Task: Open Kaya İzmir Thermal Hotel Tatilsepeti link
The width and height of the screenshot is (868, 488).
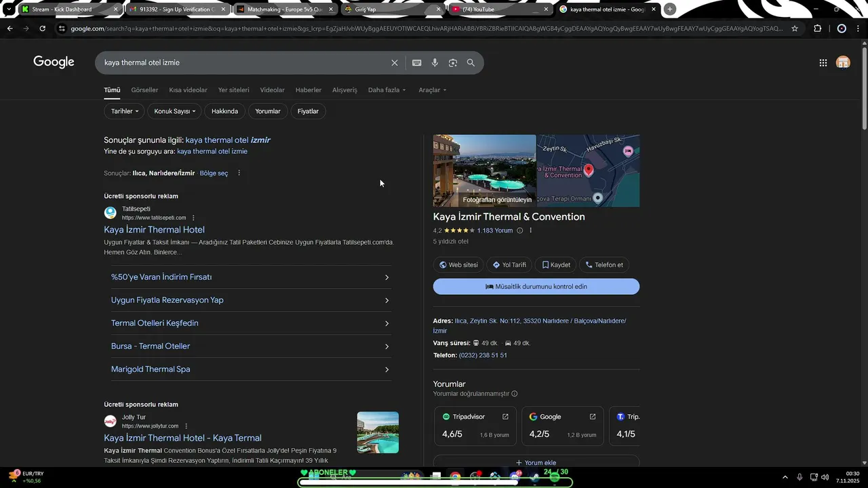Action: point(154,230)
